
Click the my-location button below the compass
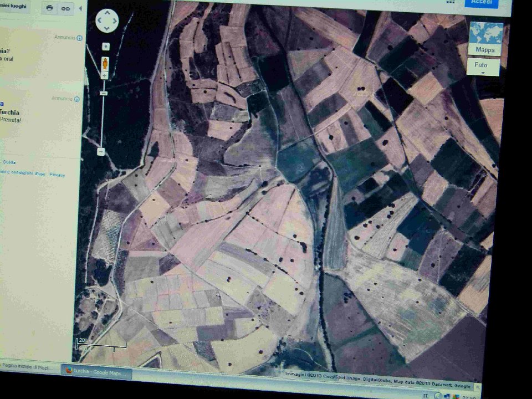[x=106, y=47]
